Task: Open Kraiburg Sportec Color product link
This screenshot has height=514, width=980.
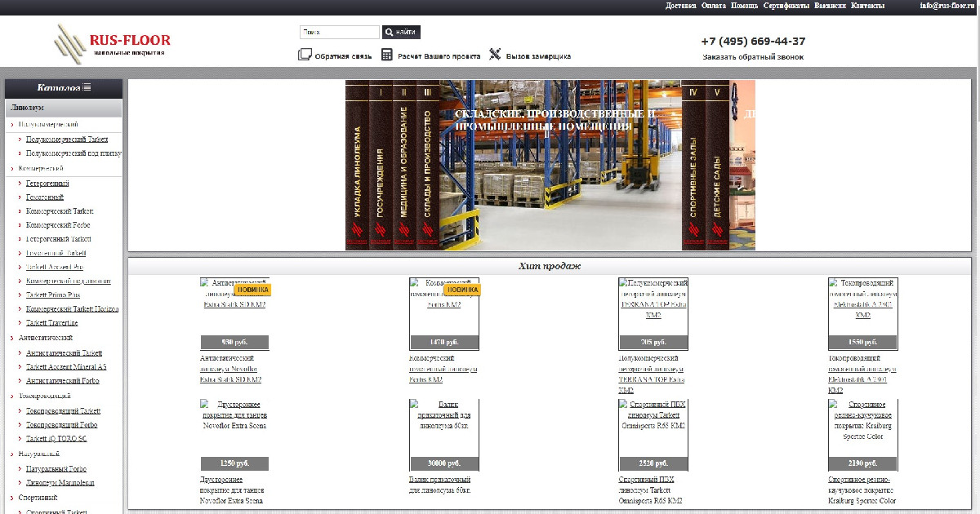Action: pyautogui.click(x=862, y=490)
